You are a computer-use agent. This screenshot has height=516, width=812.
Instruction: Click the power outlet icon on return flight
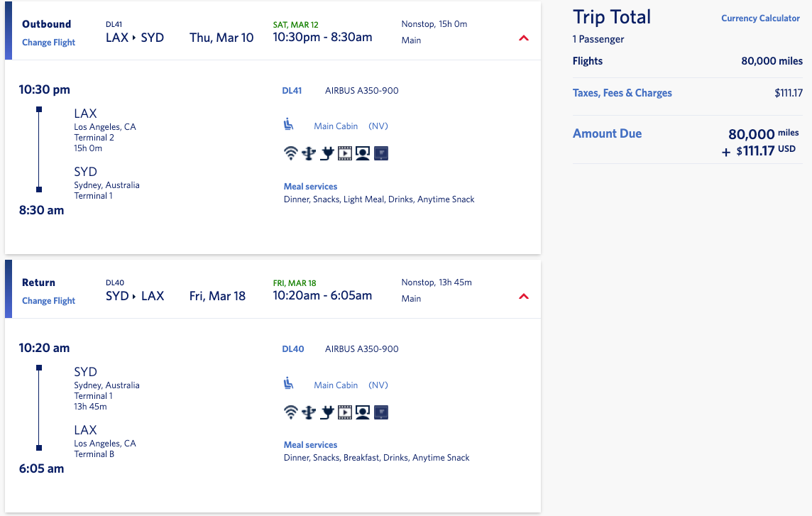(327, 412)
